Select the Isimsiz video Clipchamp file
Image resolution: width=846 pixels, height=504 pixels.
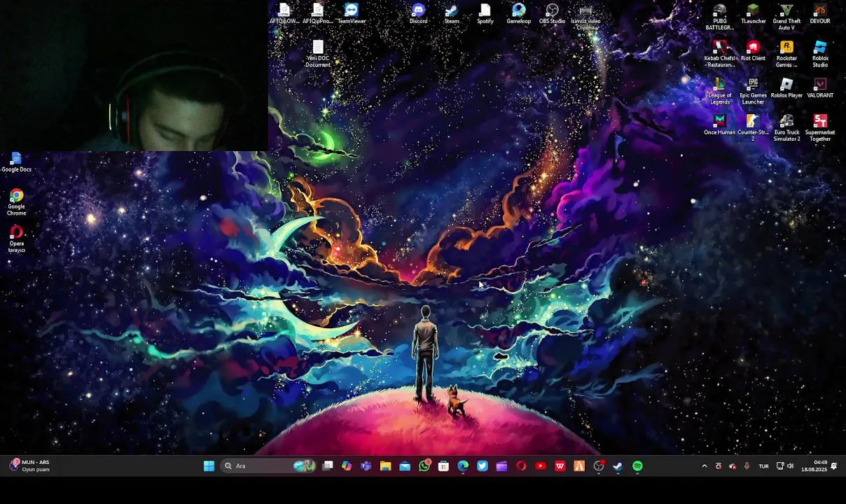pyautogui.click(x=585, y=17)
